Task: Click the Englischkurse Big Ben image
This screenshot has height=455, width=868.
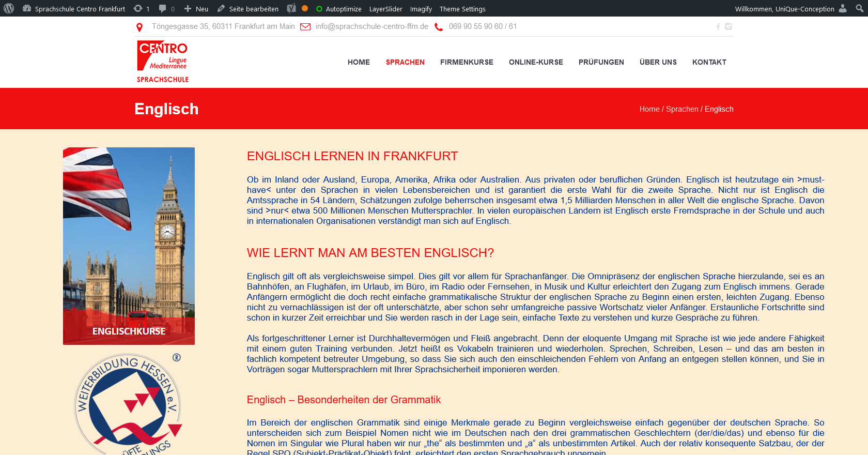Action: tap(129, 246)
